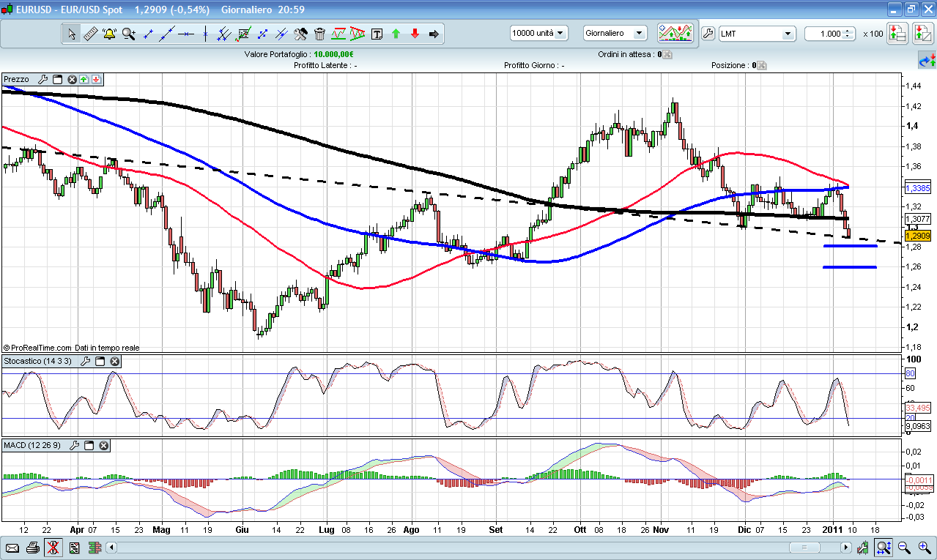Image resolution: width=937 pixels, height=560 pixels.
Task: Open the LMT order type dropdown
Action: pyautogui.click(x=757, y=34)
